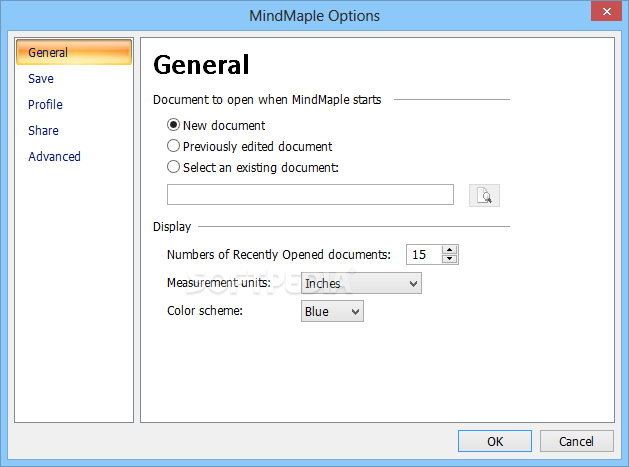Click the Cancel button

576,441
